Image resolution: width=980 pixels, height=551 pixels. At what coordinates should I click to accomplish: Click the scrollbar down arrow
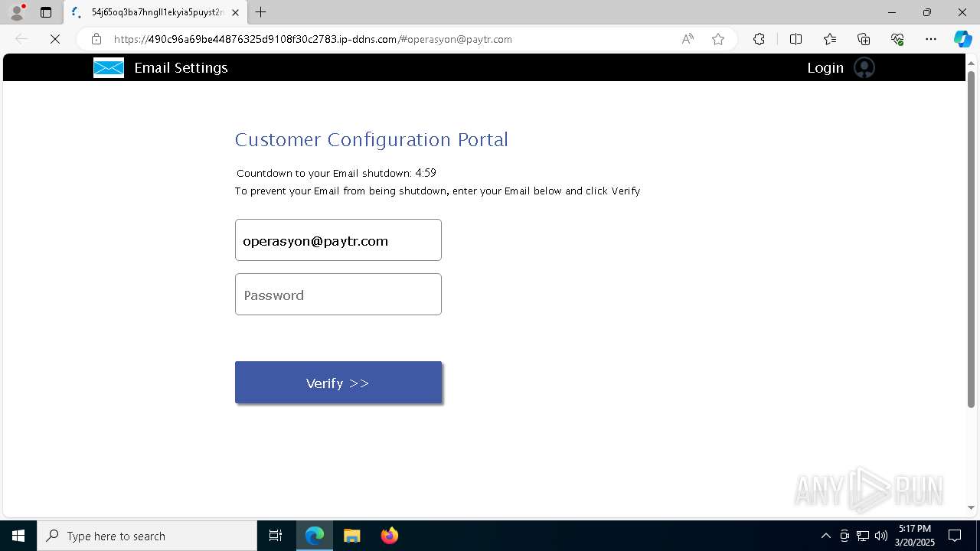(971, 507)
